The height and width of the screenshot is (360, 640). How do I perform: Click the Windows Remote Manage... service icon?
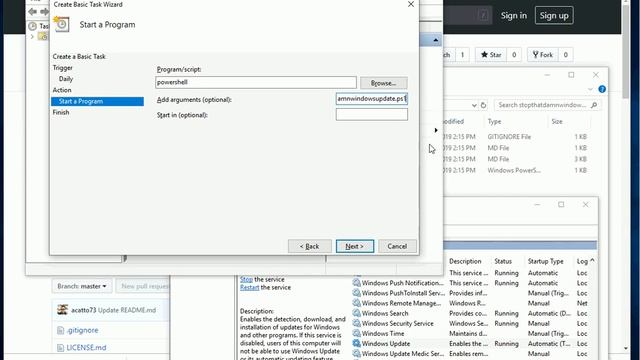tap(357, 303)
